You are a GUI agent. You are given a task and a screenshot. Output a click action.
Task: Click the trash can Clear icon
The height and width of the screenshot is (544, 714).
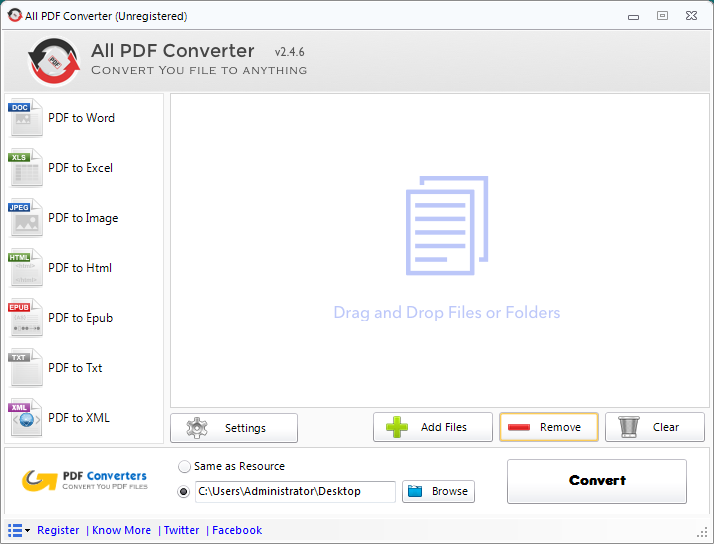tap(629, 427)
